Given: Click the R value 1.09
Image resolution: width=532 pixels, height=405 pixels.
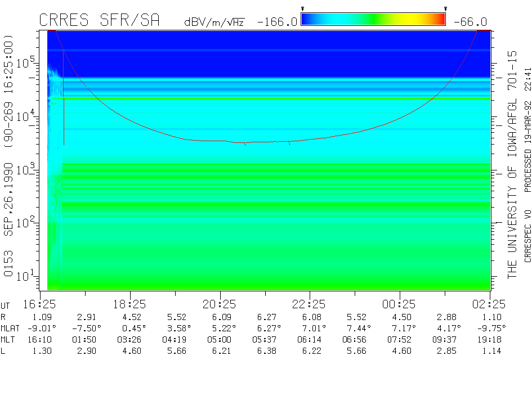Looking at the screenshot, I should 42,317.
